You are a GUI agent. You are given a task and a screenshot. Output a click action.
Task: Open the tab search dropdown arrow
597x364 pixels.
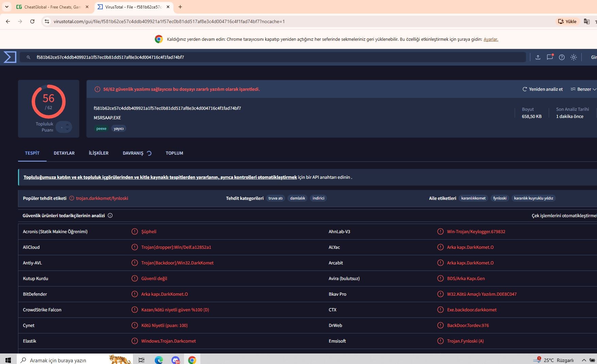pos(6,7)
